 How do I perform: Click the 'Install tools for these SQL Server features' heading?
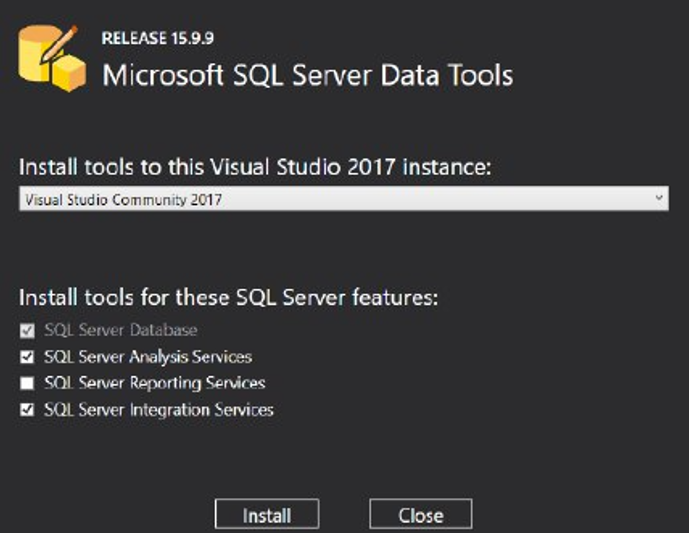point(229,298)
